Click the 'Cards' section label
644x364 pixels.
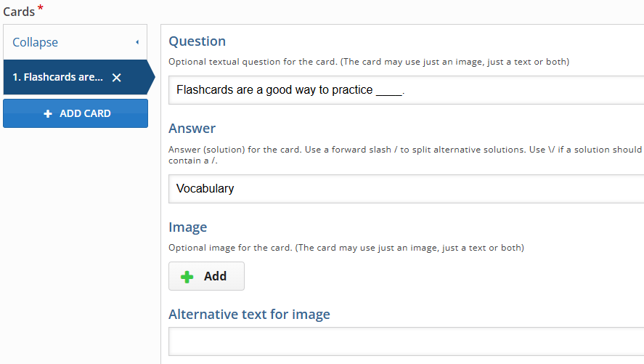[x=19, y=12]
